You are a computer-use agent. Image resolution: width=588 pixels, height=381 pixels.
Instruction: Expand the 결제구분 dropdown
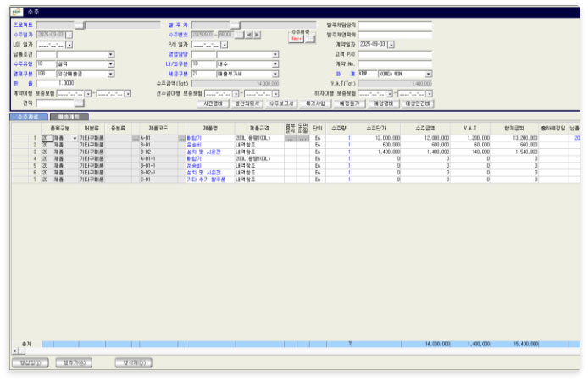(110, 74)
